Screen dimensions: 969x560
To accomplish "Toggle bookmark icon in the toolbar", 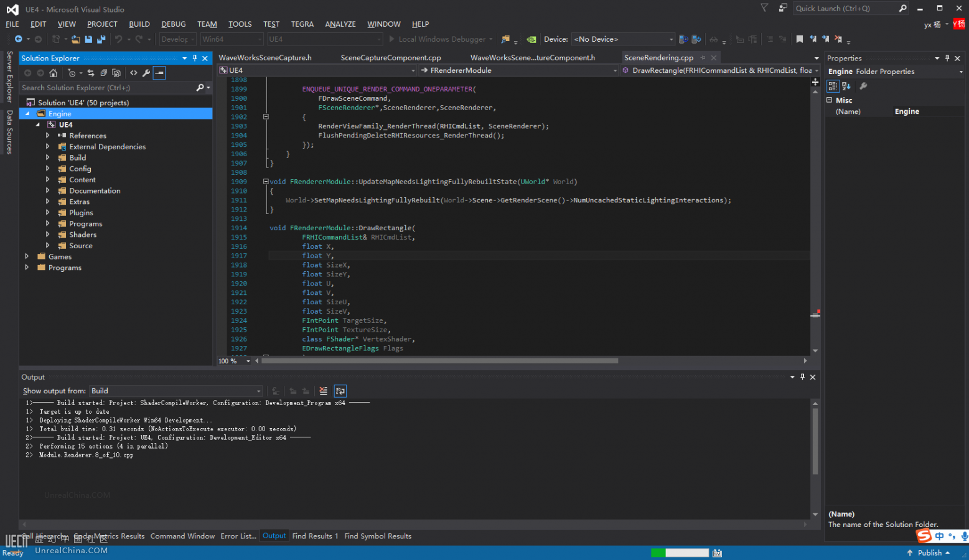I will (x=800, y=39).
